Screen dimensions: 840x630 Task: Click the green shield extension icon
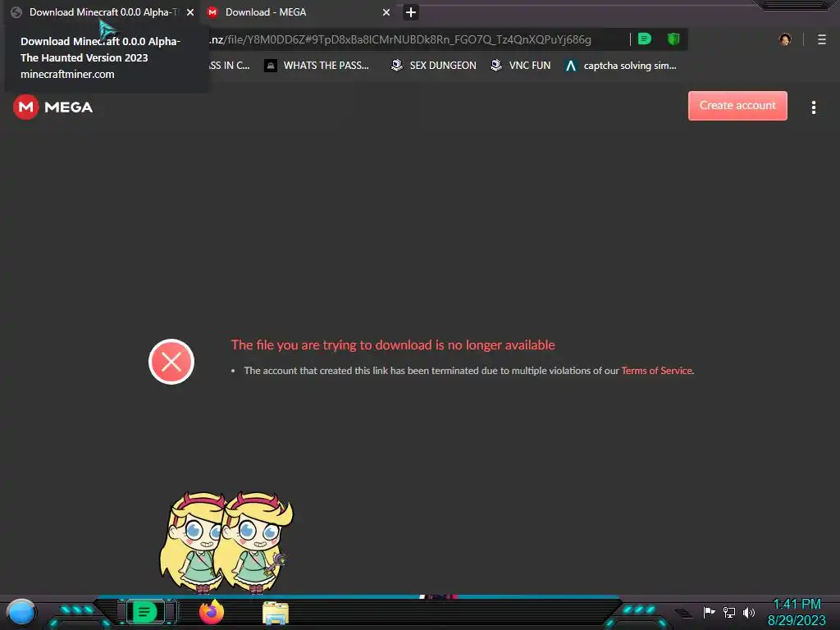[x=673, y=39]
